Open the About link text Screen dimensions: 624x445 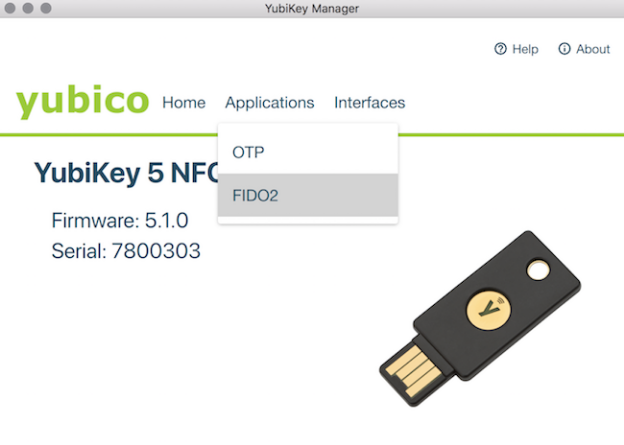(593, 49)
